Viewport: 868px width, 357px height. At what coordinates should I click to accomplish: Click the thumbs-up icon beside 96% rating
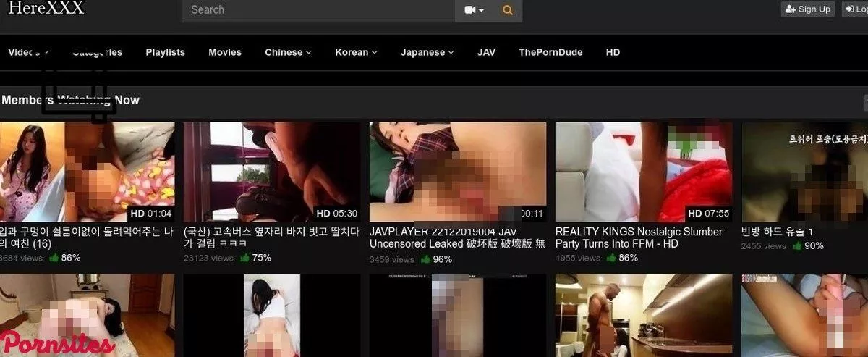(425, 259)
